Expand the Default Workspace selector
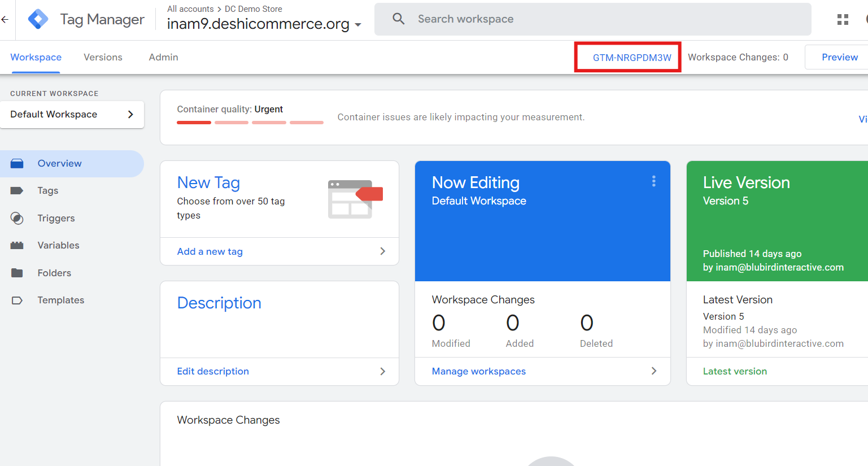 [72, 114]
